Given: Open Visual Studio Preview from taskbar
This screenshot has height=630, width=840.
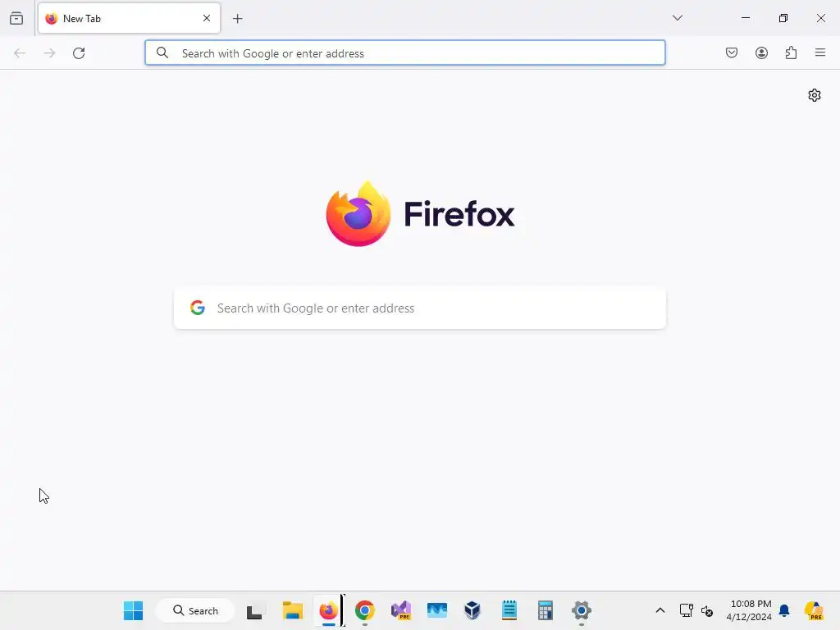Looking at the screenshot, I should click(400, 610).
